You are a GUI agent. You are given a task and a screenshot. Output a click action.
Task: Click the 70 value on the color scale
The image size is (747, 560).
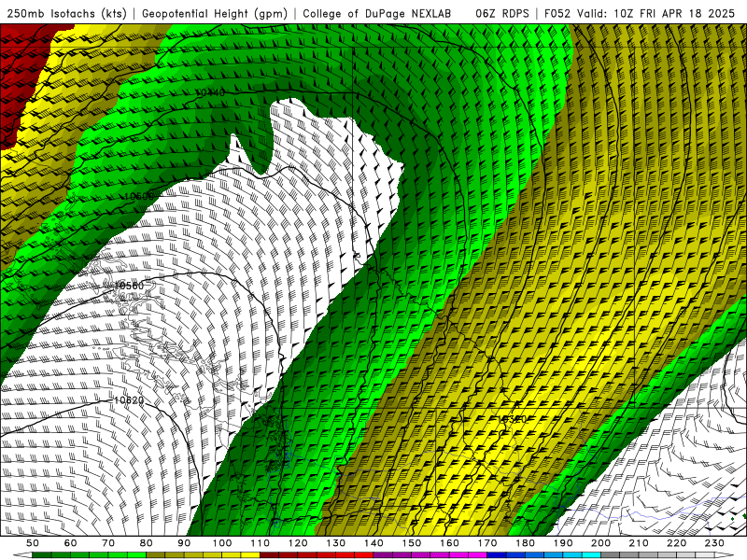tap(108, 543)
